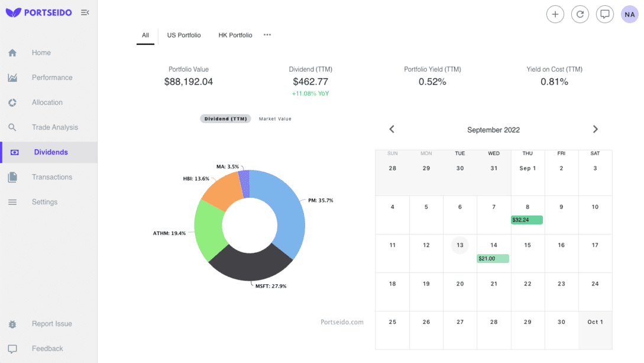
Task: Advance to October using right chevron
Action: pos(596,129)
